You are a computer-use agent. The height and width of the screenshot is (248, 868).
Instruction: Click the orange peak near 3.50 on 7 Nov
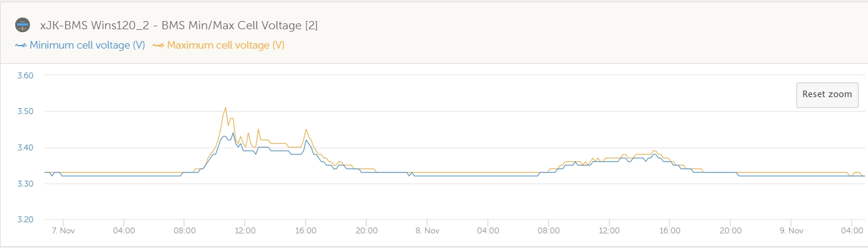coord(225,108)
